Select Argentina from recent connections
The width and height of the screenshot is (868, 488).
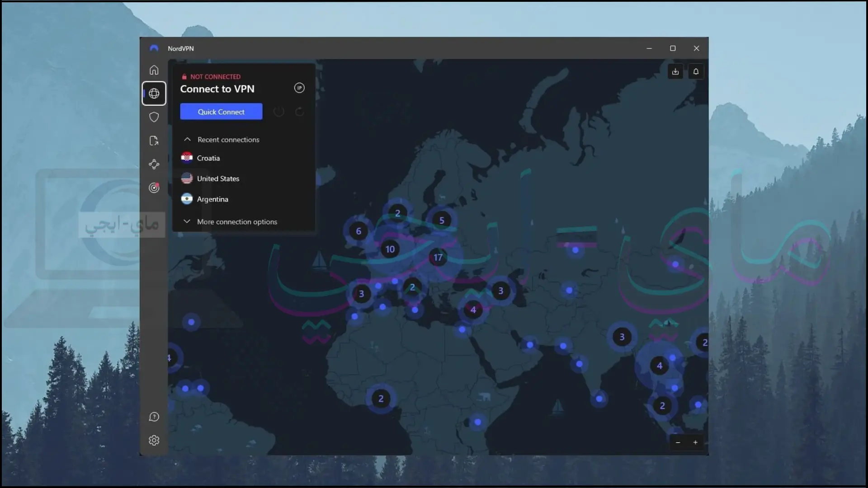click(x=213, y=199)
